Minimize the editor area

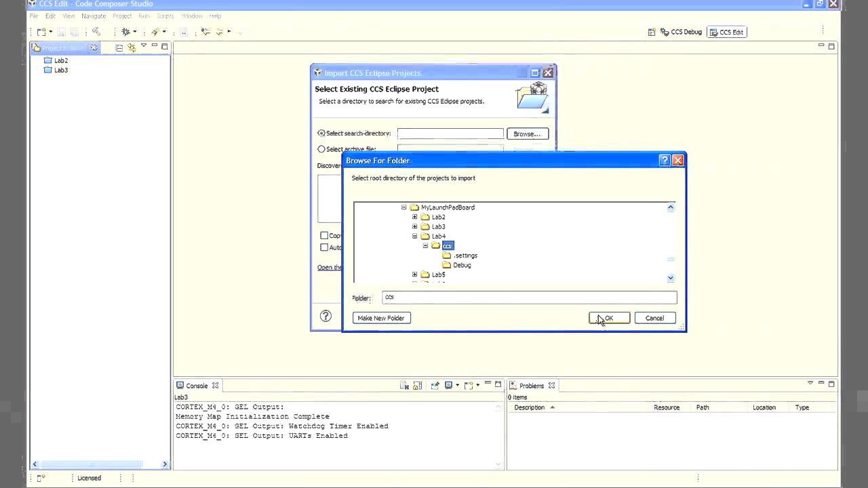821,45
